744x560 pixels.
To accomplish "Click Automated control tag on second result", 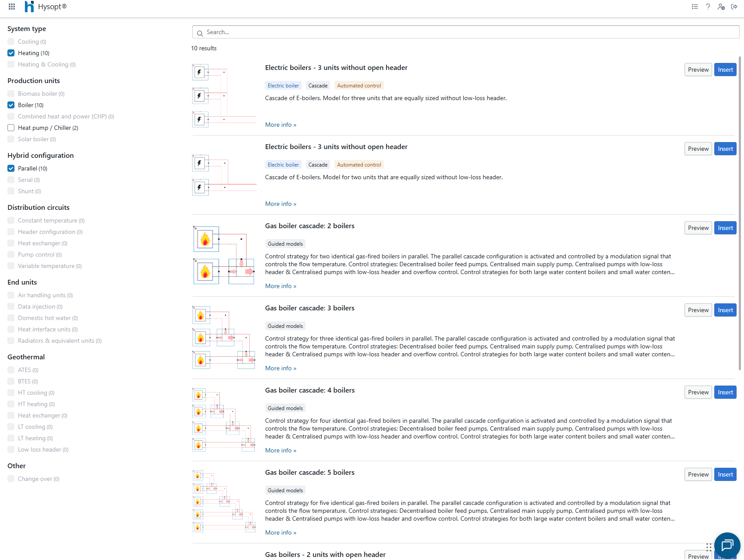I will [x=359, y=165].
